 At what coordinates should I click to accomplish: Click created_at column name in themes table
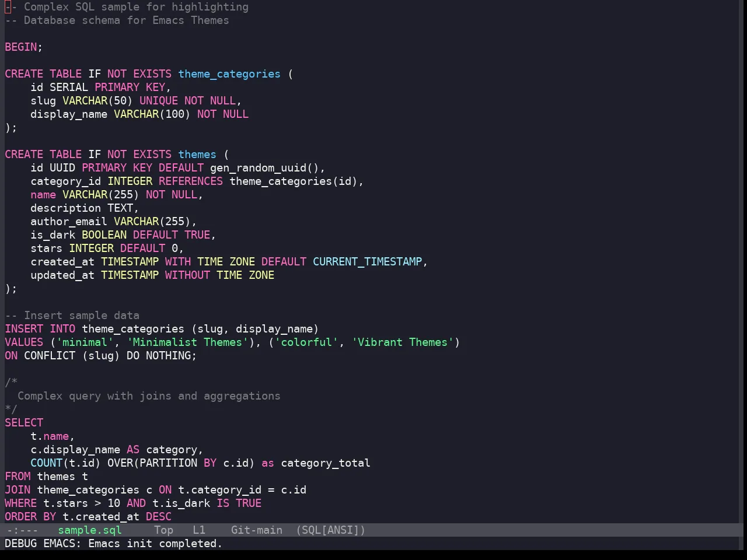click(x=62, y=262)
